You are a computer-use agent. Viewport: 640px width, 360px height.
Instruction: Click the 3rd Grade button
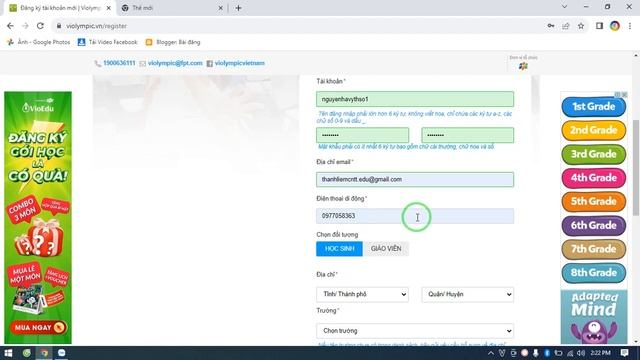pos(593,154)
